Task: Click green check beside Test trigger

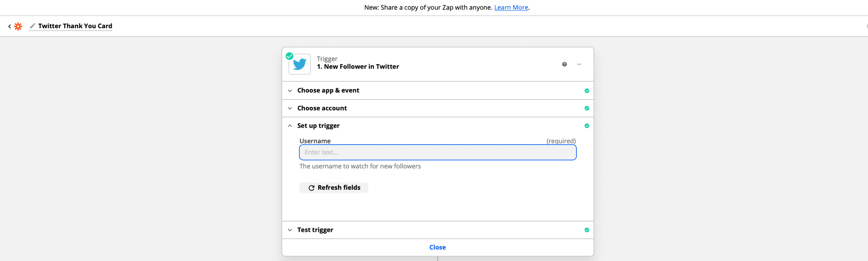Action: [x=587, y=230]
